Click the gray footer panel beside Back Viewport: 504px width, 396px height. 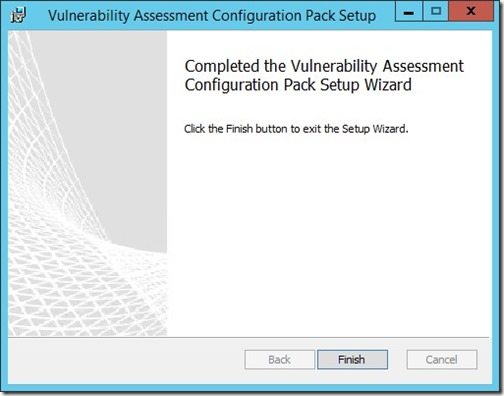pyautogui.click(x=127, y=360)
